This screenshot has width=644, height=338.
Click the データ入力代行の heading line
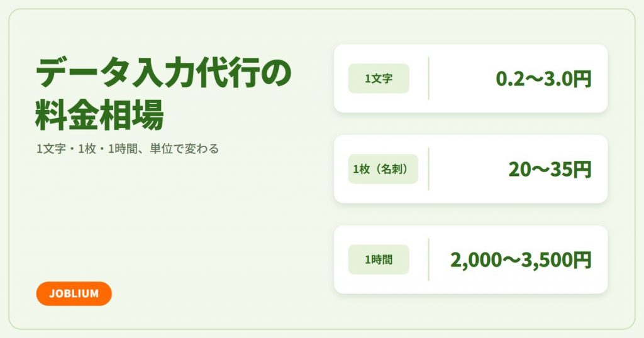click(164, 73)
